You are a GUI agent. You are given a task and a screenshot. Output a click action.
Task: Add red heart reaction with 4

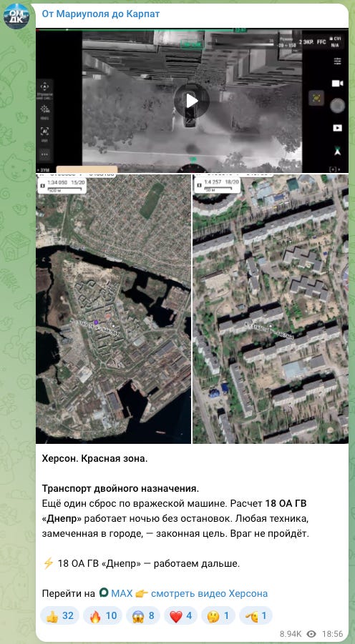180,615
